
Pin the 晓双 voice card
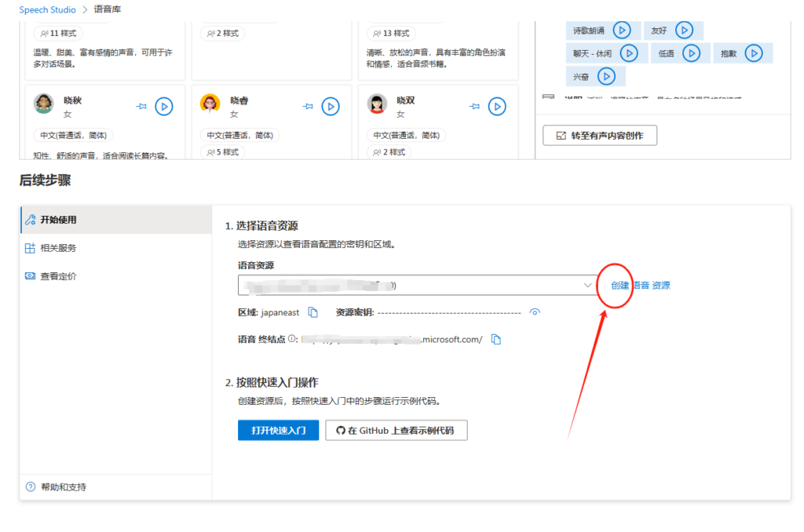tap(475, 106)
